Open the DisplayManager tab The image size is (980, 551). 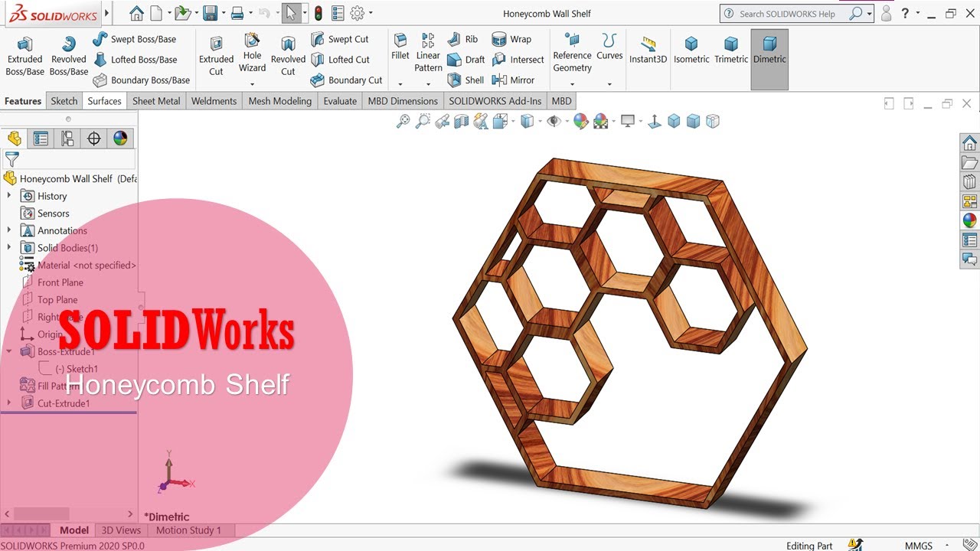[120, 138]
